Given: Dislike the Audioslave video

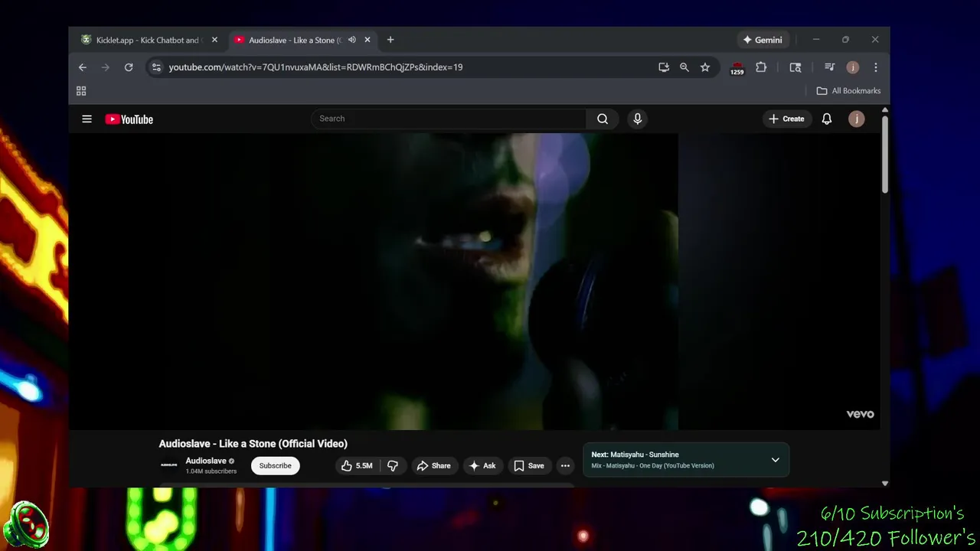Looking at the screenshot, I should tap(393, 465).
